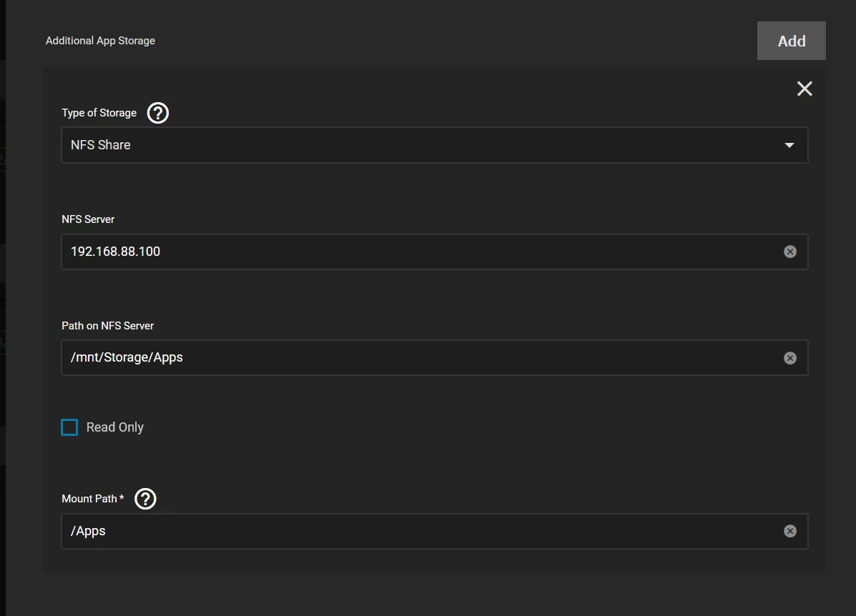Click the Path on NFS Server label

pos(107,326)
